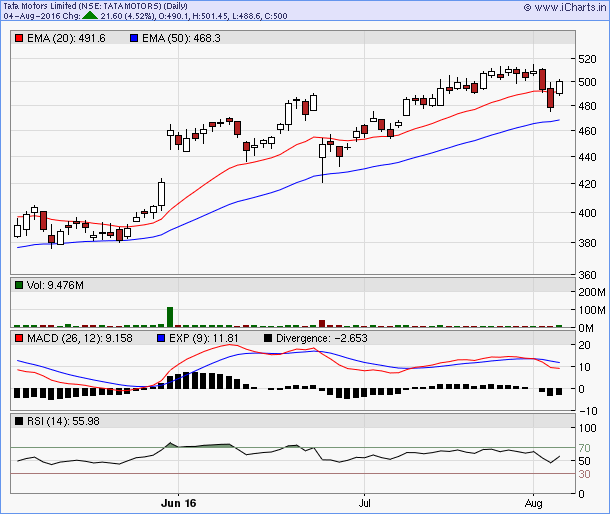Click the 'Jul' x-axis label
This screenshot has height=514, width=610.
(365, 503)
